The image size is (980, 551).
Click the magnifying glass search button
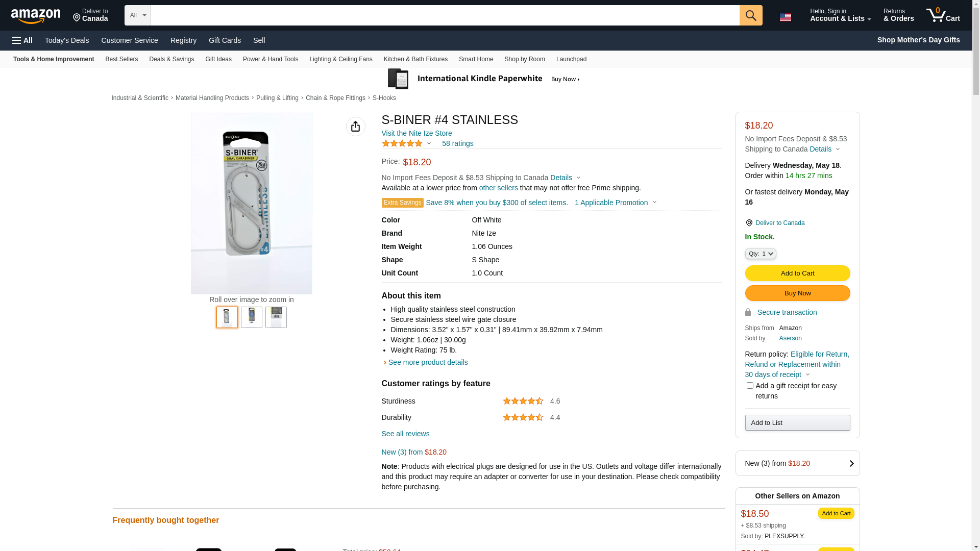click(750, 15)
